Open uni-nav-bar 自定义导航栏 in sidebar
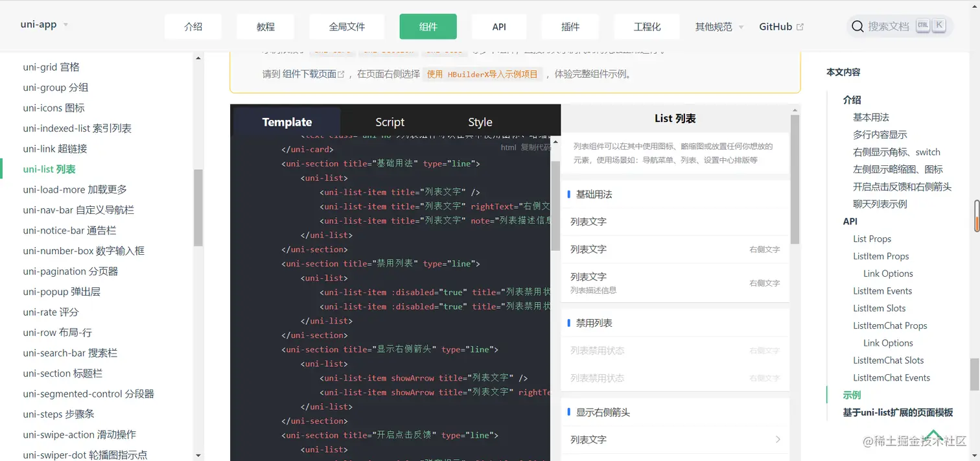 coord(78,210)
